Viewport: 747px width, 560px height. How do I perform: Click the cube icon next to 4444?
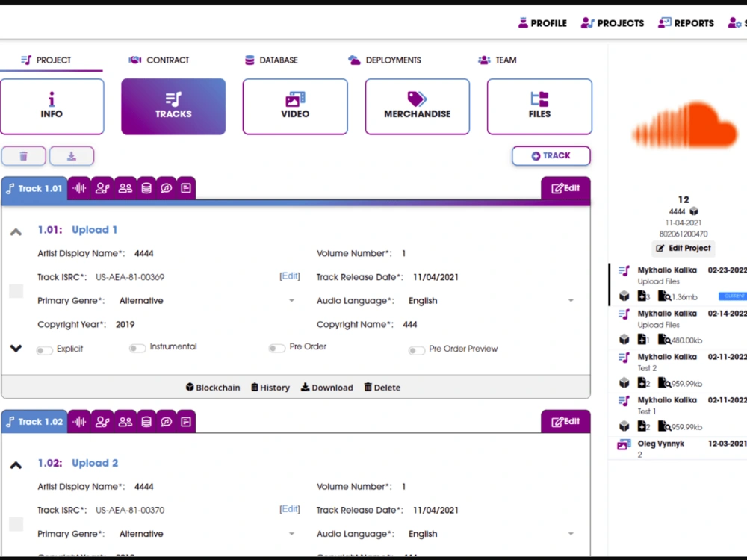[x=694, y=211]
